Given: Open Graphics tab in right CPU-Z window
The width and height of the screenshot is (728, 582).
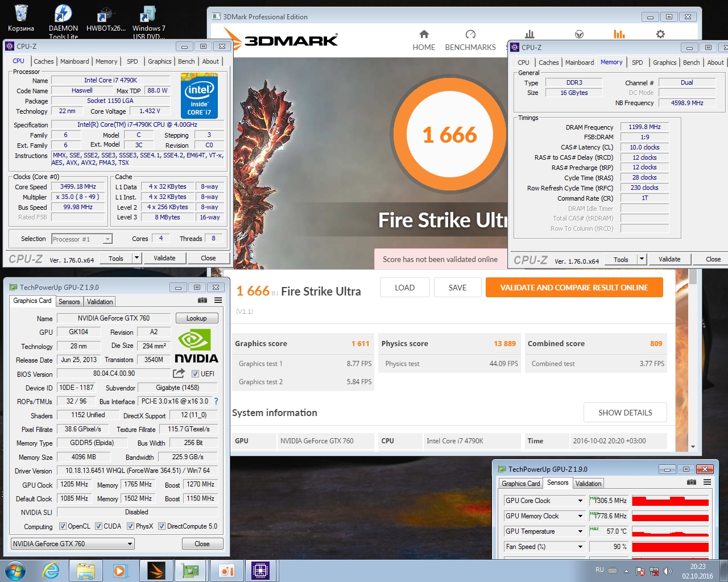Looking at the screenshot, I should point(664,63).
